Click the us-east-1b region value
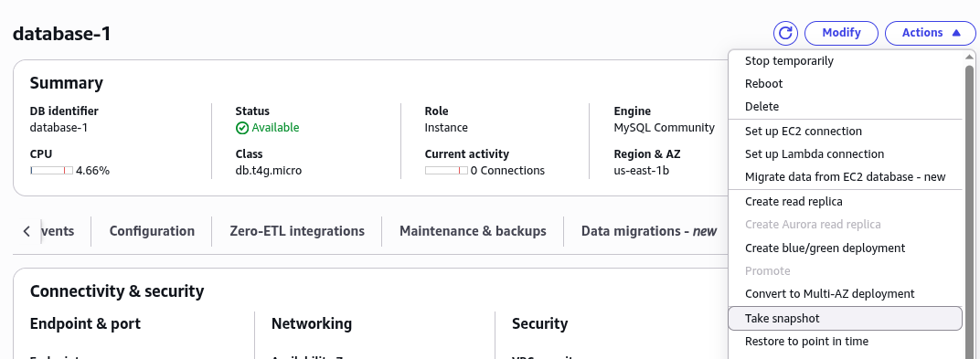 click(641, 171)
